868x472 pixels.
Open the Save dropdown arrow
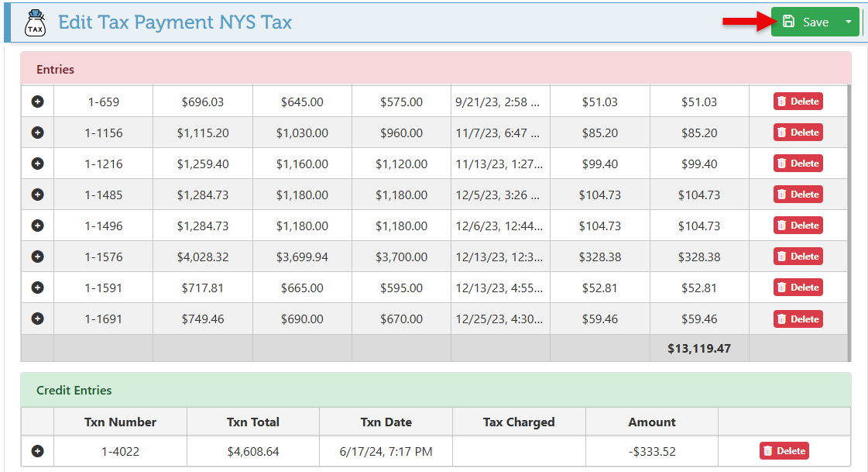pos(849,22)
